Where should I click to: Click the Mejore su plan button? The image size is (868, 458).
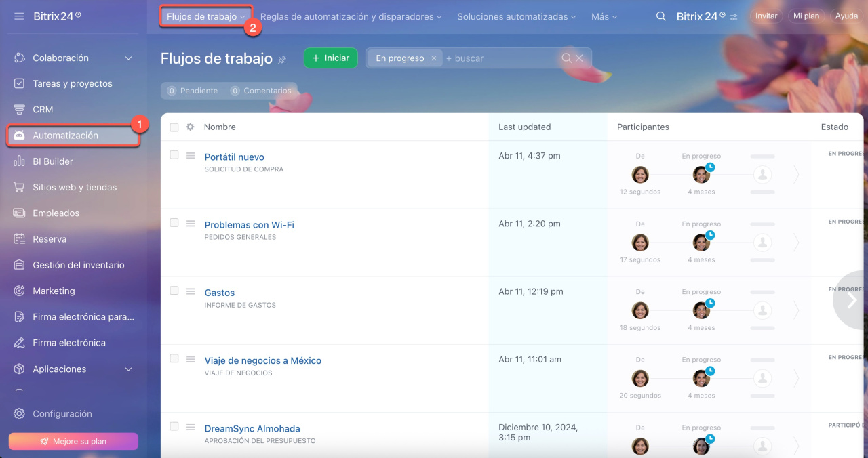point(73,441)
